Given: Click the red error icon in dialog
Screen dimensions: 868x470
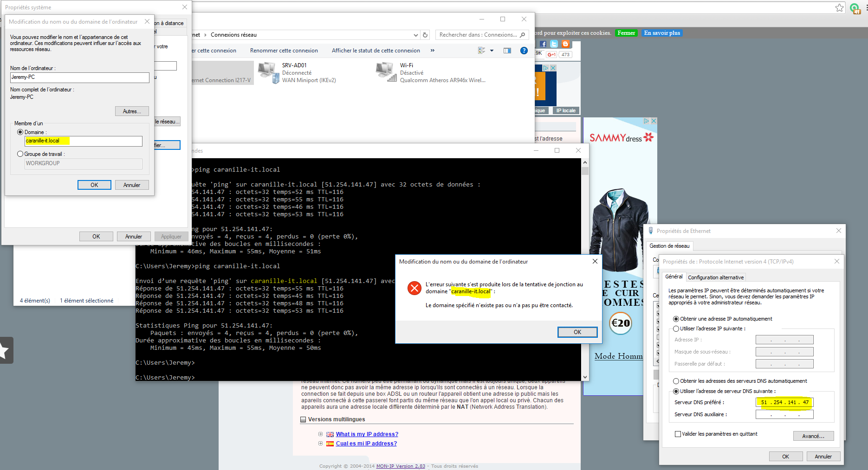Looking at the screenshot, I should pyautogui.click(x=414, y=288).
